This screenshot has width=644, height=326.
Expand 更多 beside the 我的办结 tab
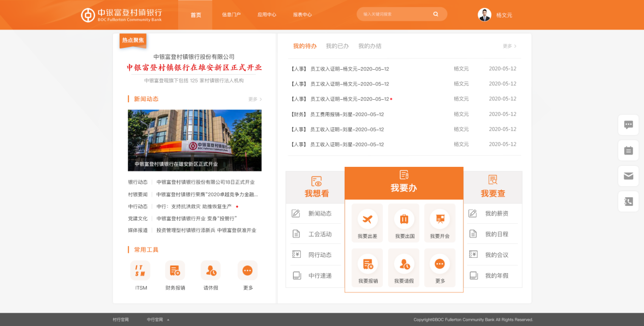(510, 46)
